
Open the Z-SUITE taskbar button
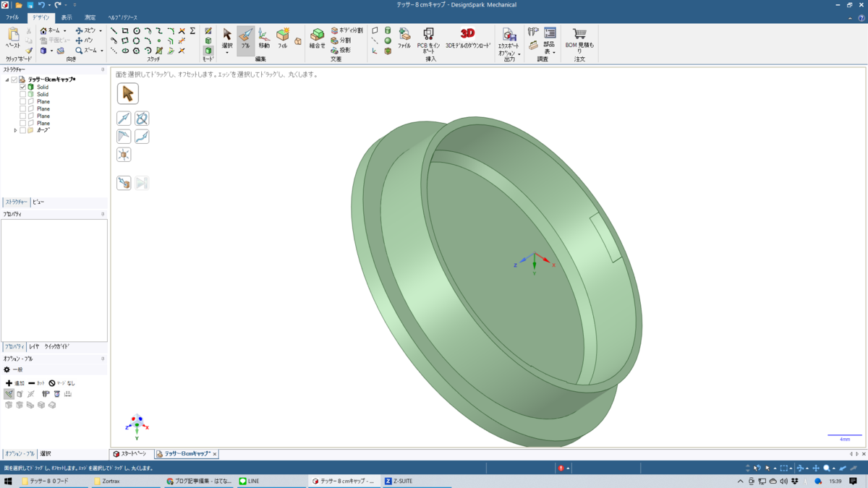tap(417, 481)
